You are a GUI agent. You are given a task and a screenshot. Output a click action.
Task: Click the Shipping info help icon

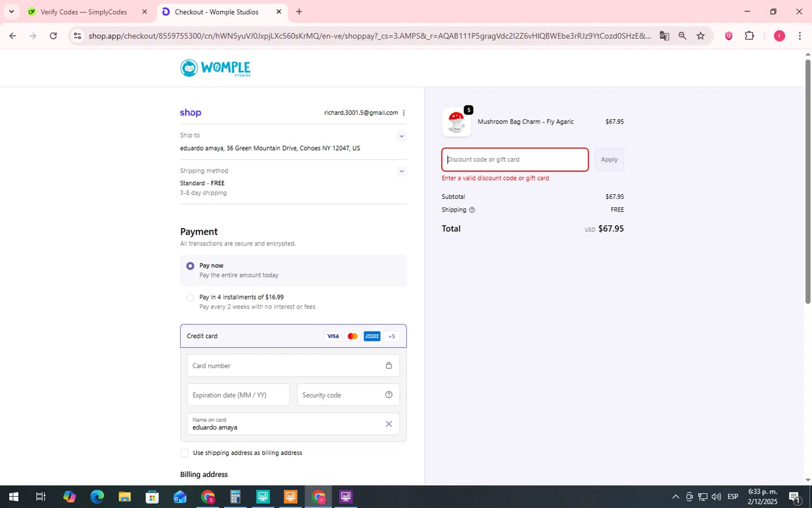[x=472, y=210]
